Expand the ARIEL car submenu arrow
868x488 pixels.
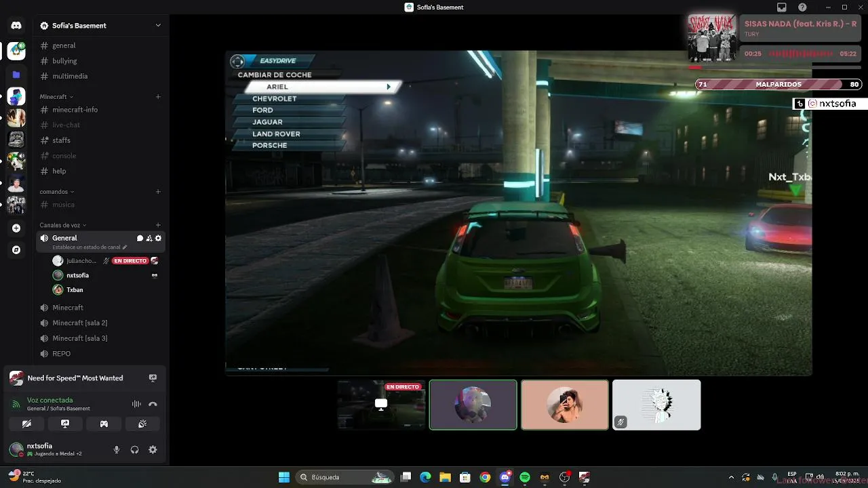pyautogui.click(x=389, y=87)
